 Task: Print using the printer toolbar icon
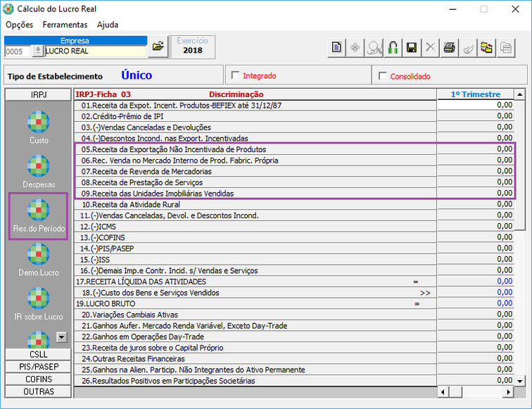[449, 47]
